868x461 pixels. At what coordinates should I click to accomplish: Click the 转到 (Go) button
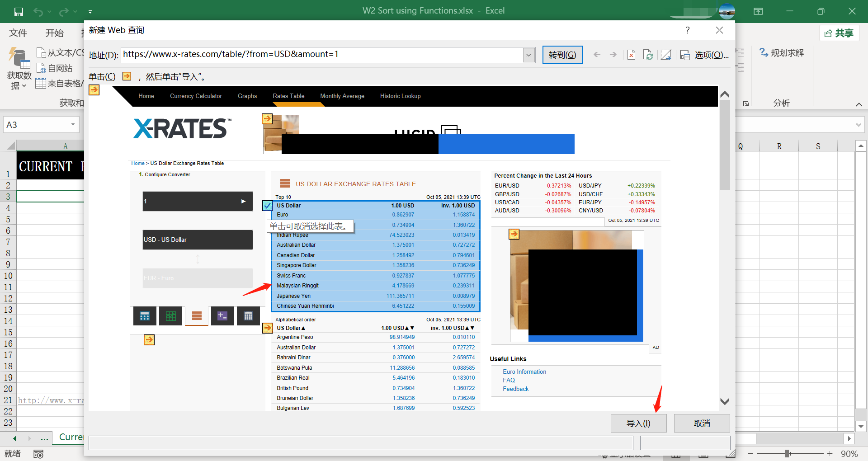(x=562, y=55)
